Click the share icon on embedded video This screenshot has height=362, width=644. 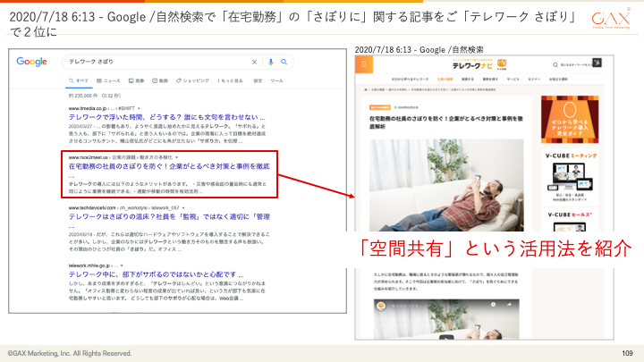tap(509, 305)
